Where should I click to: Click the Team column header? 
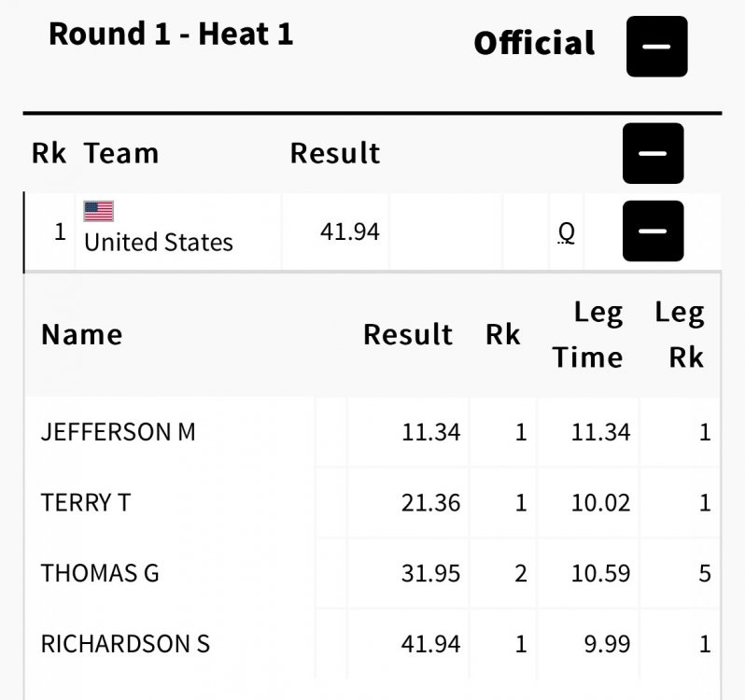[x=121, y=153]
